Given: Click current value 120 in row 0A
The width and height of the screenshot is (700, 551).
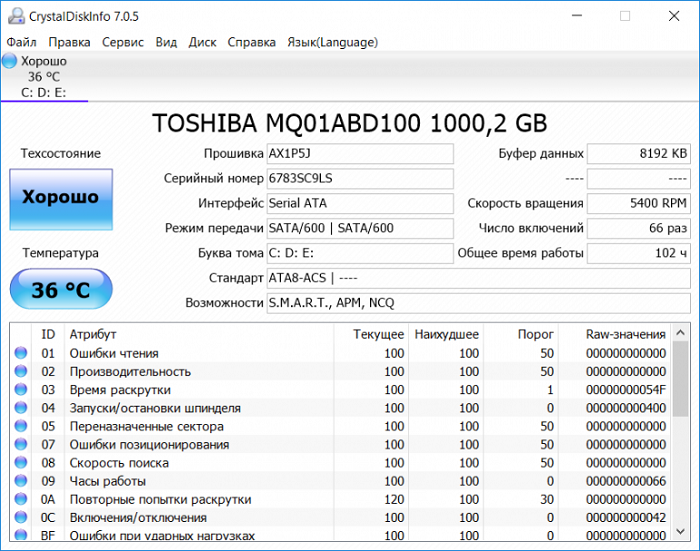Looking at the screenshot, I should click(x=394, y=499).
